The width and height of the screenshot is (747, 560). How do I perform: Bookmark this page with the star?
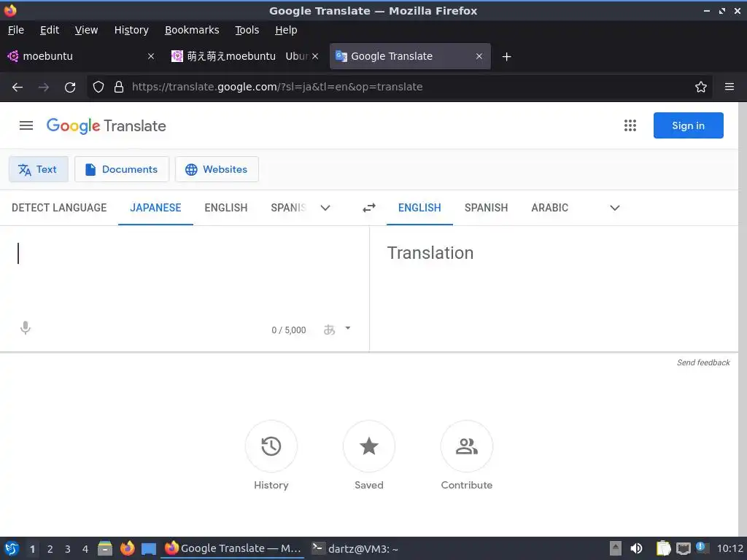pos(701,87)
